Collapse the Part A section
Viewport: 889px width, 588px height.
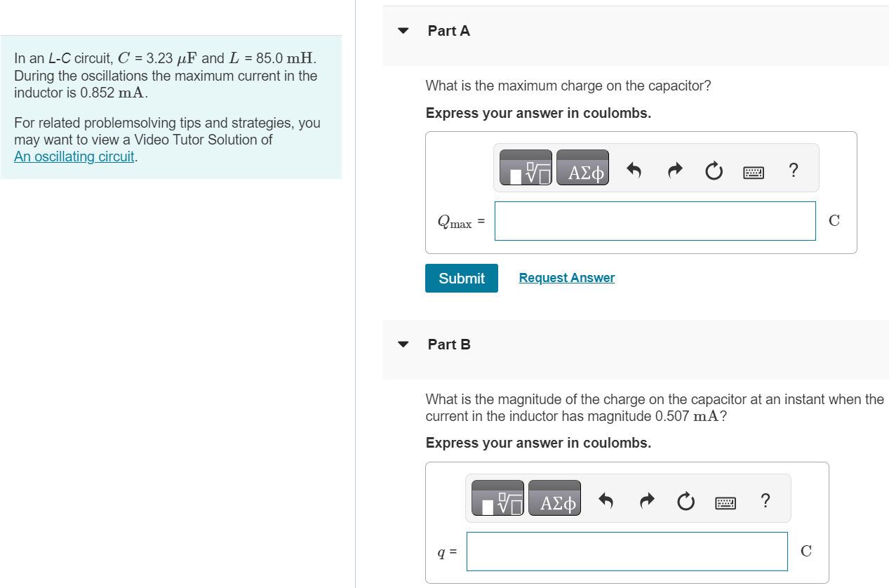click(403, 31)
